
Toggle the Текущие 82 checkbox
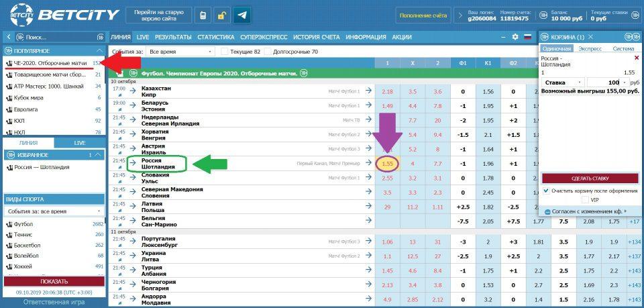(225, 52)
